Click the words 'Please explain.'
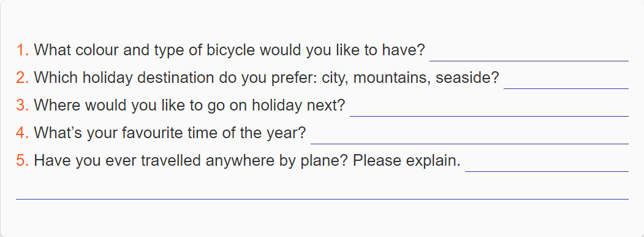644x237 pixels. pyautogui.click(x=407, y=161)
